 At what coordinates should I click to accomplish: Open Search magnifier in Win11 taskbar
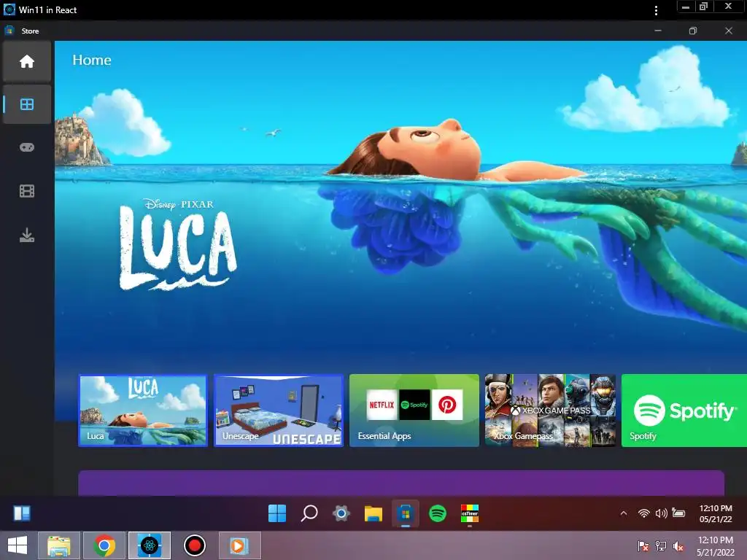click(309, 513)
